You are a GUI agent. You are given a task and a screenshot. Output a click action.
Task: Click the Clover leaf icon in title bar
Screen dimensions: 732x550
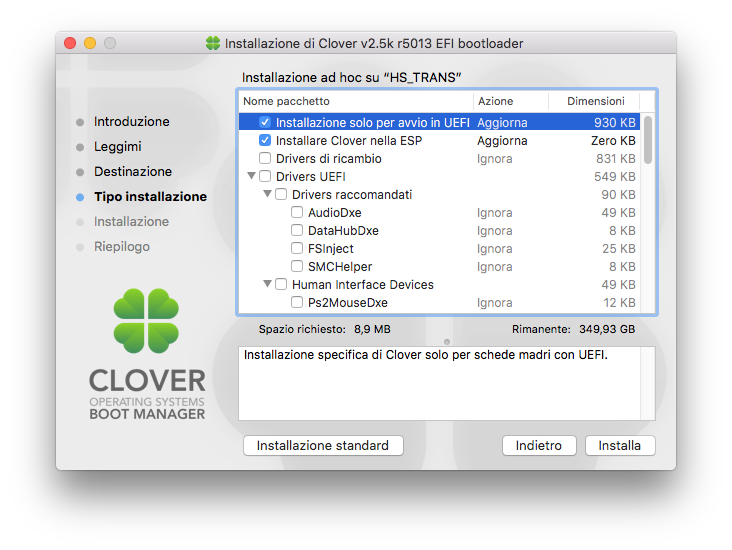click(213, 43)
